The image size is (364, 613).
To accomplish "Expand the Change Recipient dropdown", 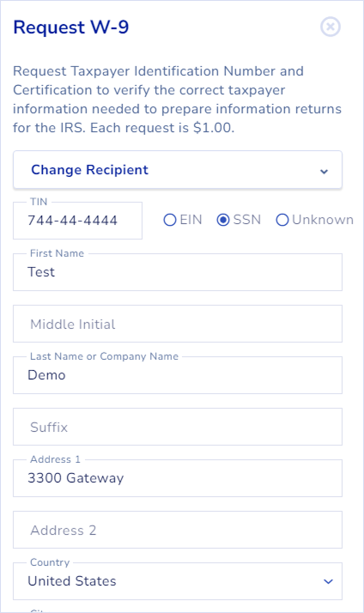I will (178, 170).
